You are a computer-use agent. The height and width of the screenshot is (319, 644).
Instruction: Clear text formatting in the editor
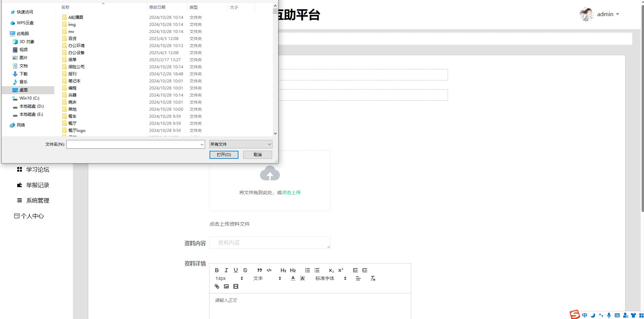[373, 278]
